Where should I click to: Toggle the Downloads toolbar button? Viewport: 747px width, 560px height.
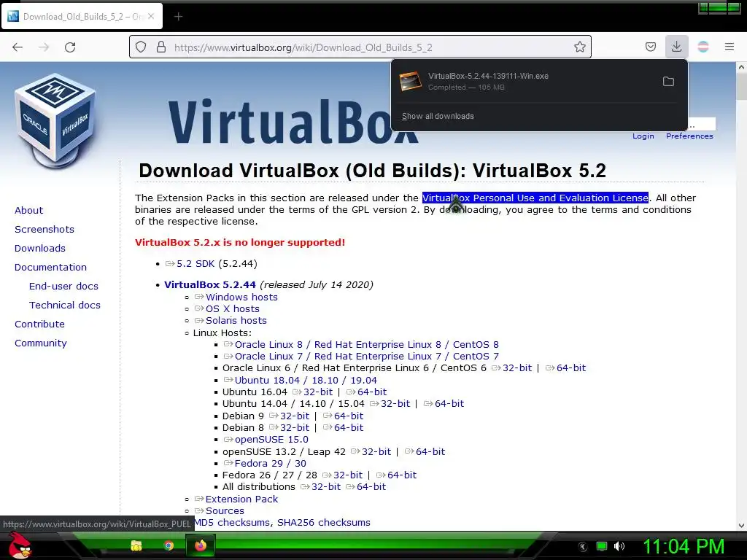[676, 47]
